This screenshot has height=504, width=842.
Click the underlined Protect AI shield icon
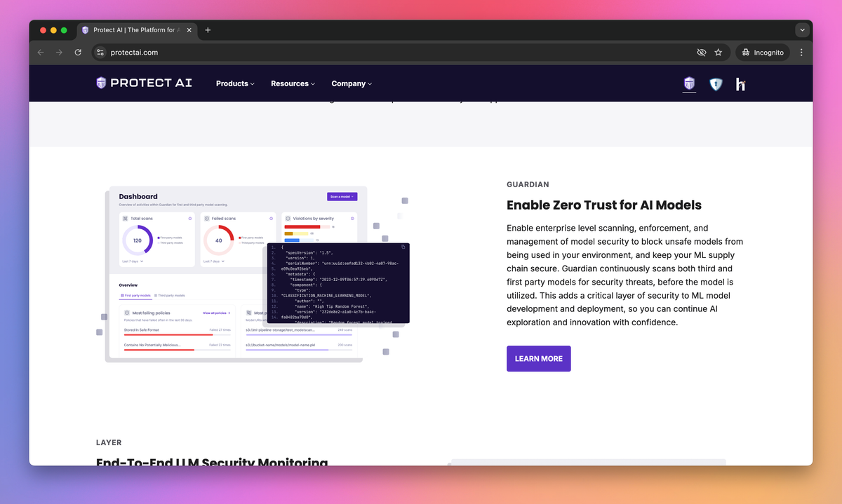click(689, 84)
